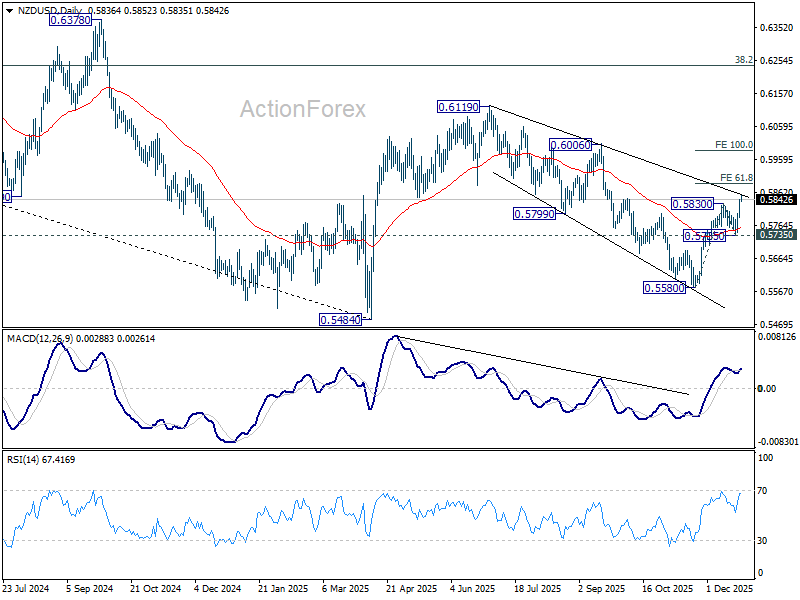
Task: Open the NZDUSD chart dropdown triangle
Action: click(10, 11)
